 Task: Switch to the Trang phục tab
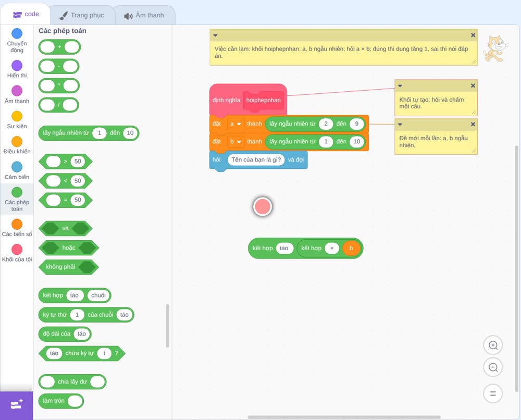click(x=82, y=15)
